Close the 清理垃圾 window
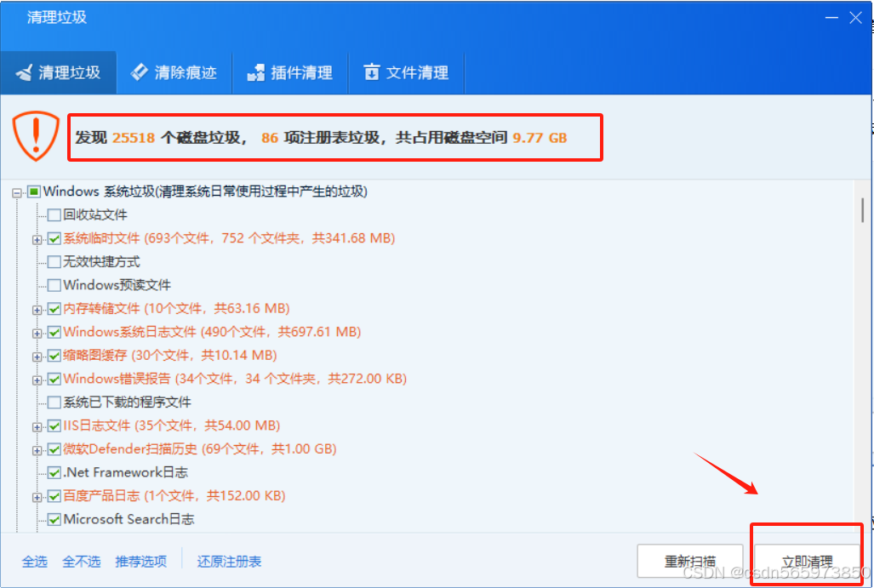 pos(855,18)
